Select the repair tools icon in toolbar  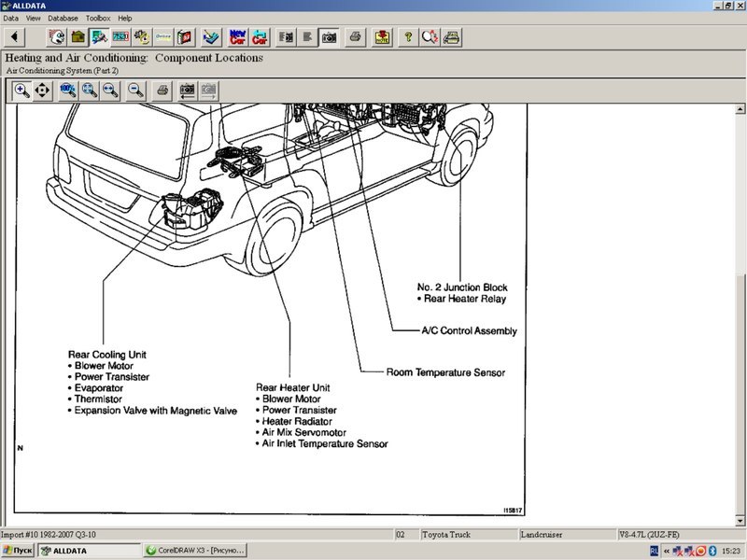[x=99, y=36]
